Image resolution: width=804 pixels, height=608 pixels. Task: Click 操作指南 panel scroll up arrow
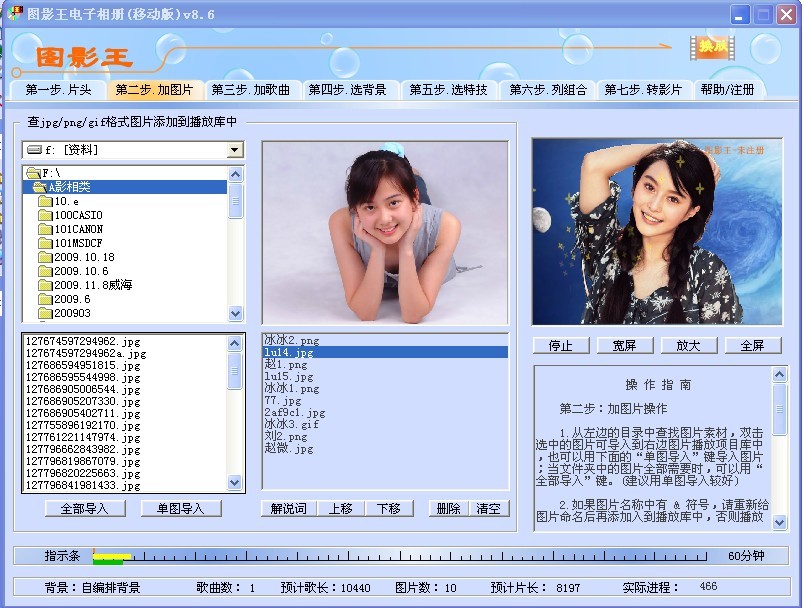coord(779,375)
